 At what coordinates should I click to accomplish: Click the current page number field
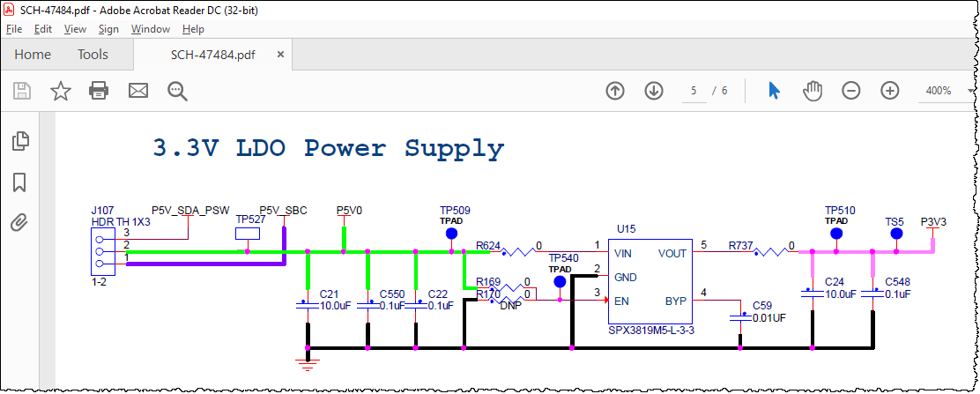point(694,91)
